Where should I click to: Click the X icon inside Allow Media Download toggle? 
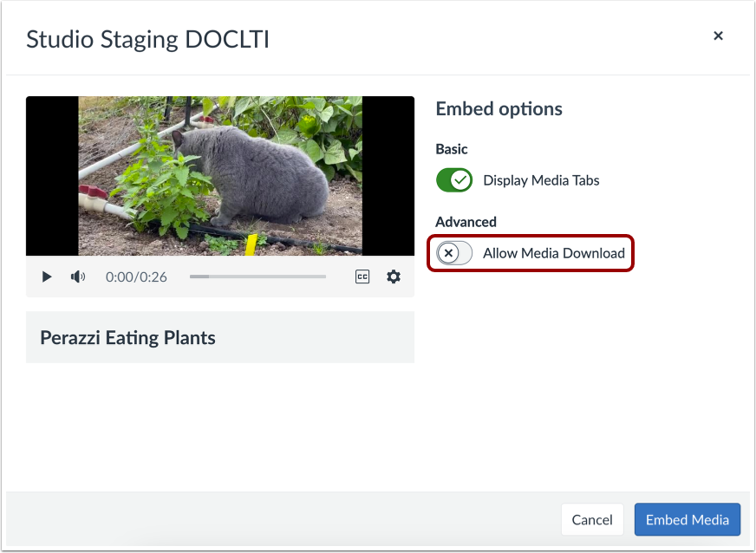coord(450,253)
